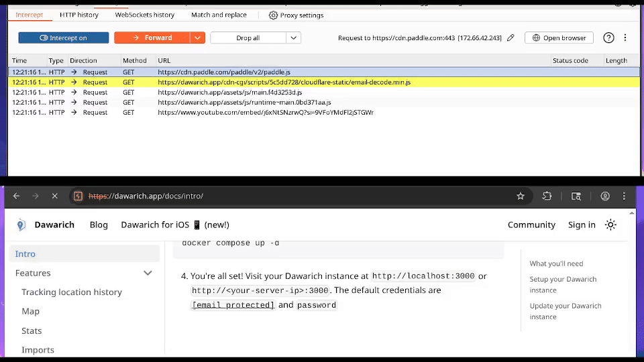
Task: Sort by Direction column header
Action: [x=83, y=60]
